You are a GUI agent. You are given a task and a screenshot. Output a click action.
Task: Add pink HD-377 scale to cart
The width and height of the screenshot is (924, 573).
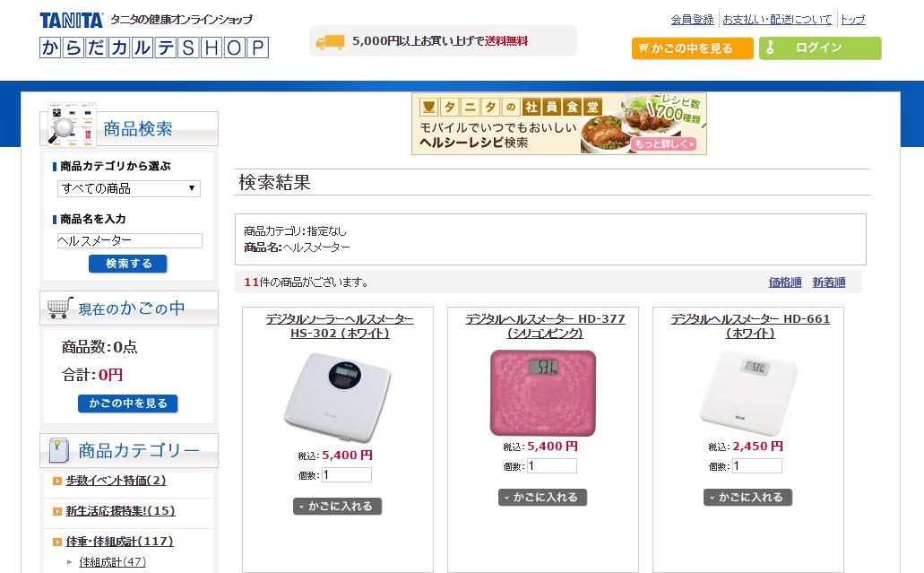point(543,498)
